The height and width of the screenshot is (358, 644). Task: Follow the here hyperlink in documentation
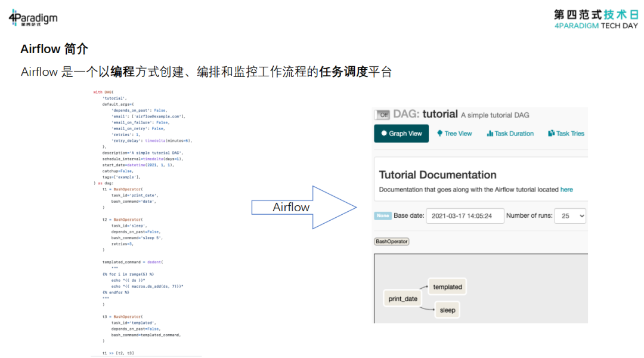pyautogui.click(x=565, y=189)
